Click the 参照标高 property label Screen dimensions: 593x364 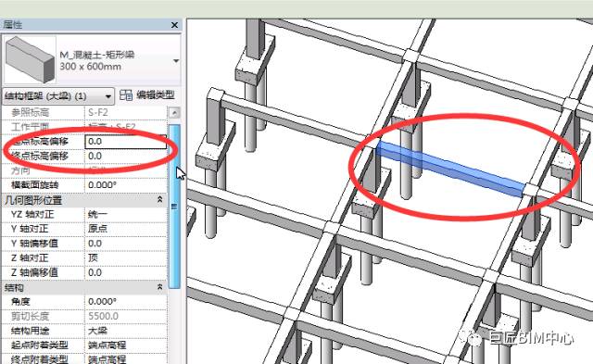coord(31,112)
